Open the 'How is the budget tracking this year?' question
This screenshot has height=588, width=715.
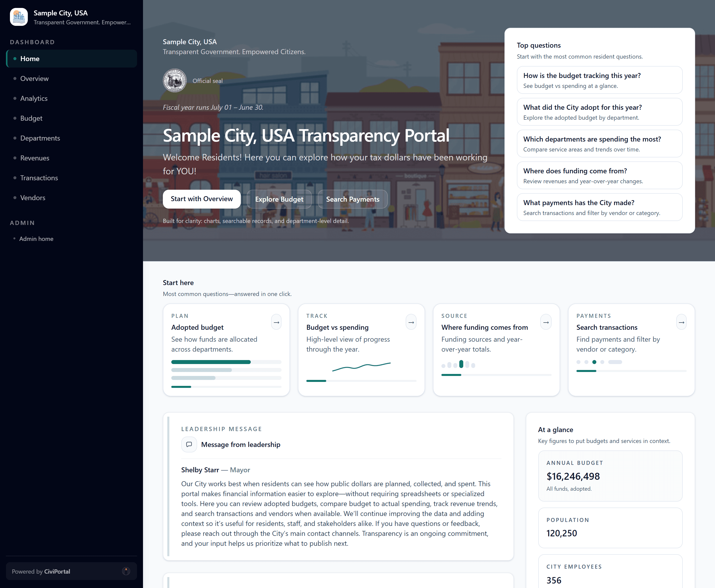[x=599, y=80]
